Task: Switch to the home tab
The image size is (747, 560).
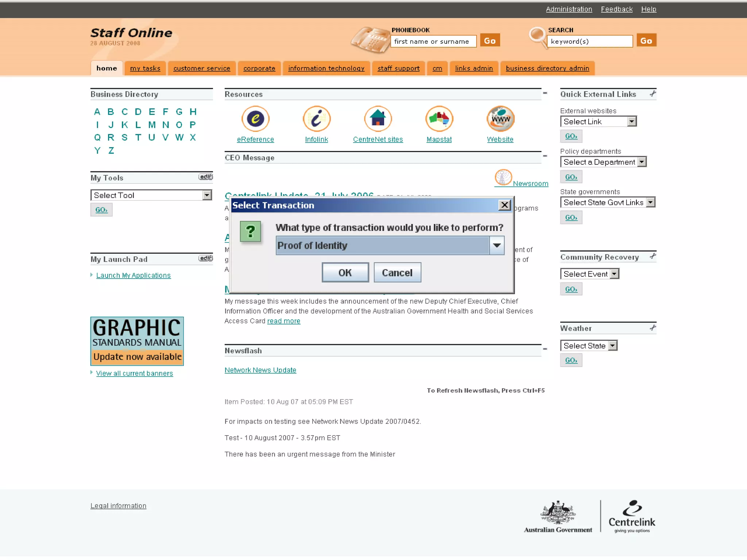Action: pyautogui.click(x=107, y=68)
